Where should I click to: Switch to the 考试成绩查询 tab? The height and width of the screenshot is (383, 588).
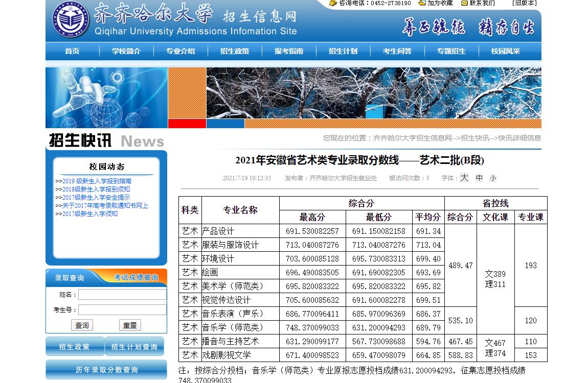[136, 277]
